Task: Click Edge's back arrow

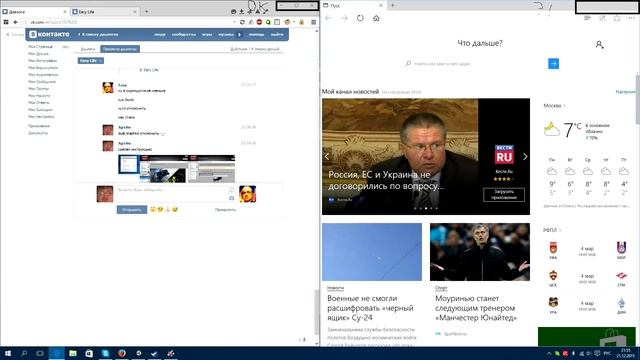Action: (x=329, y=18)
